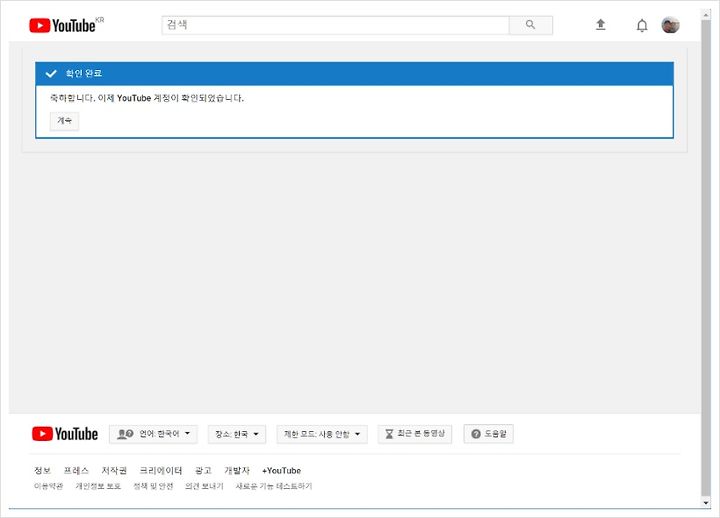720x518 pixels.
Task: Open the 개발자 footer link
Action: click(236, 470)
